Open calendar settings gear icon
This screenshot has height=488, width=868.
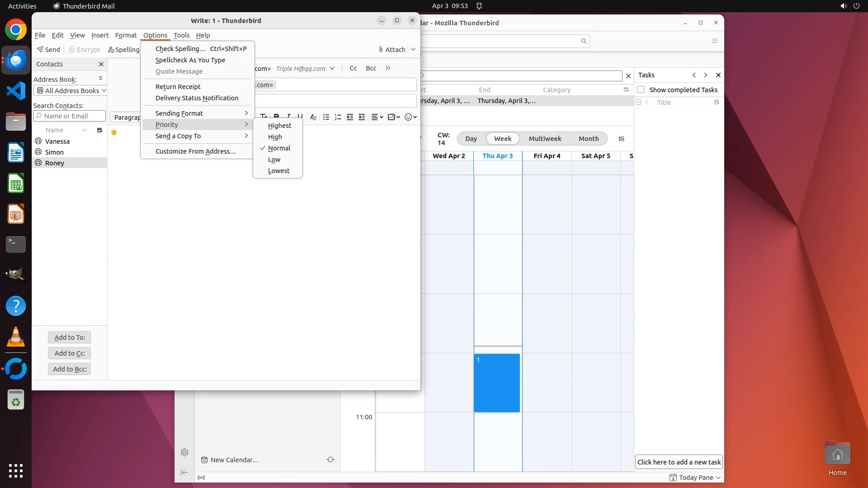click(x=184, y=452)
